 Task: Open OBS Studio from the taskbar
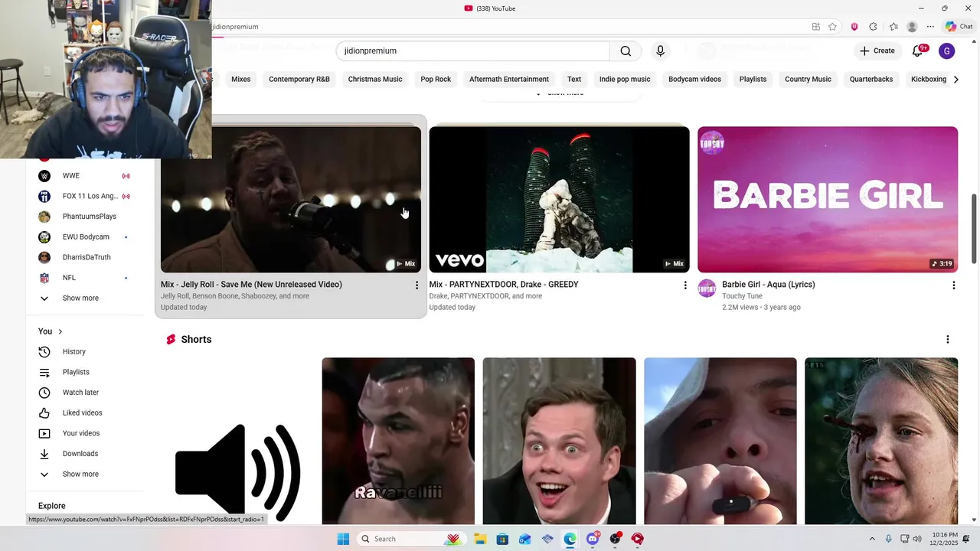[615, 539]
